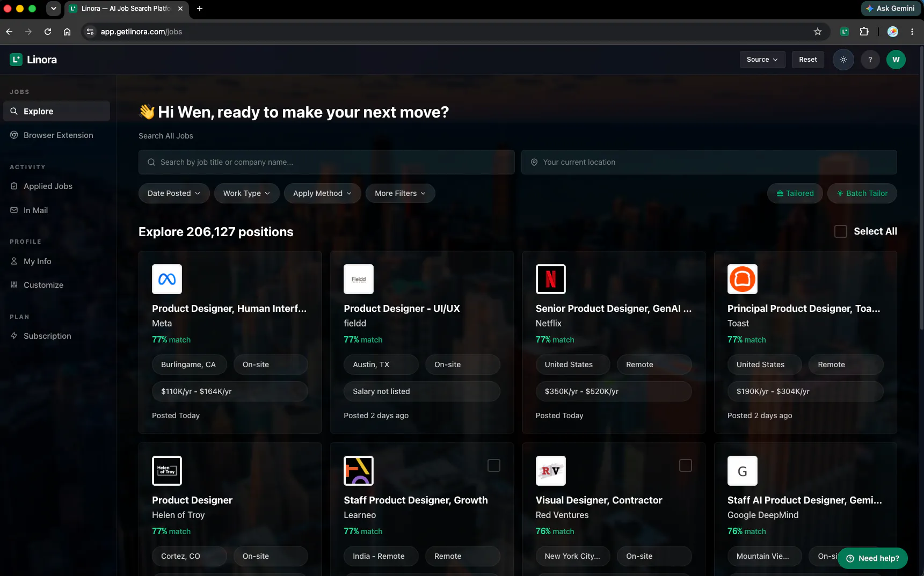Select the Learneo Staff Product Designer checkbox
Image resolution: width=924 pixels, height=576 pixels.
pyautogui.click(x=494, y=465)
